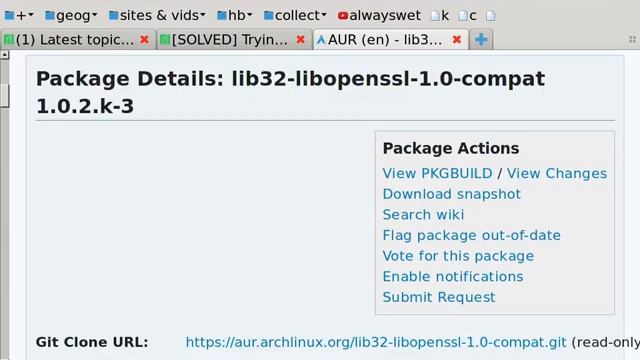Expand the geog bookmark folder
640x360 pixels.
tap(71, 16)
